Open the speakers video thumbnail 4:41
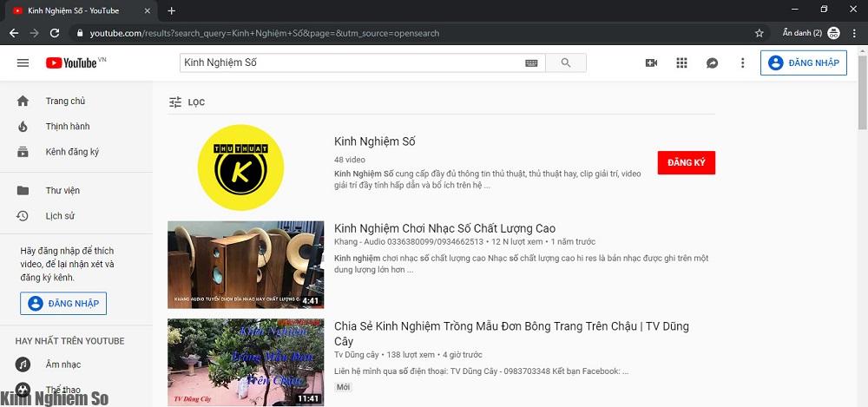The image size is (868, 407). 246,265
